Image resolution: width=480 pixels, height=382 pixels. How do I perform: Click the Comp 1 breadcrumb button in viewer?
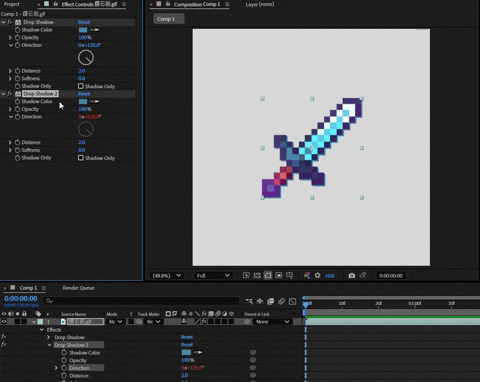point(168,19)
